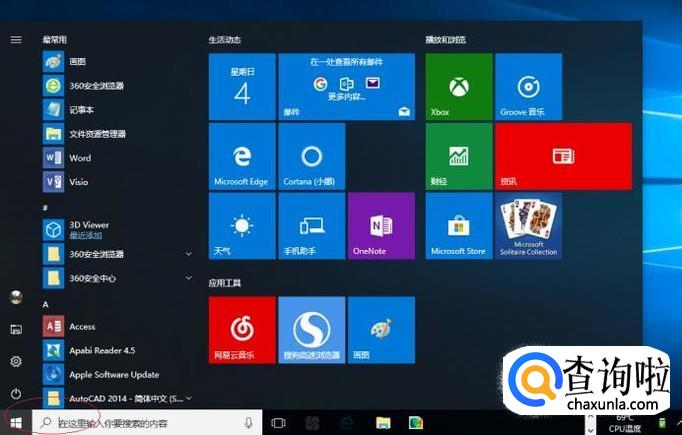
Task: Select Access in the apps list
Action: (x=82, y=326)
